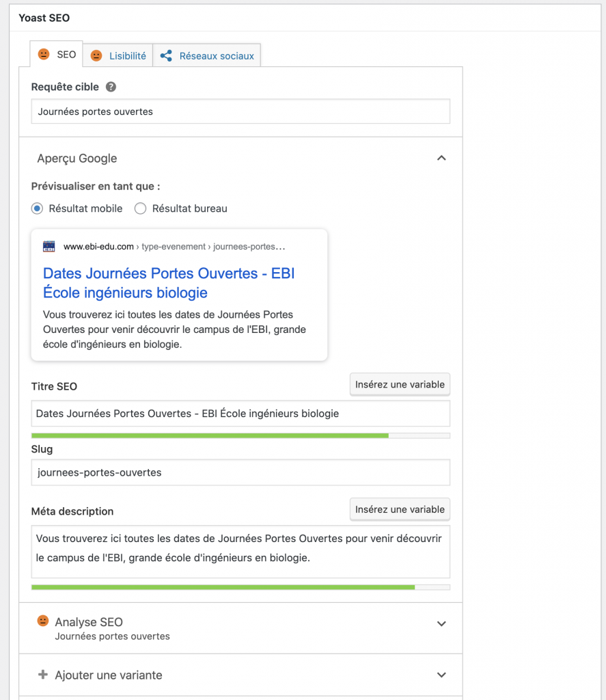The width and height of the screenshot is (606, 700).
Task: Click the orange smiley on Lisibilité tab
Action: 96,56
